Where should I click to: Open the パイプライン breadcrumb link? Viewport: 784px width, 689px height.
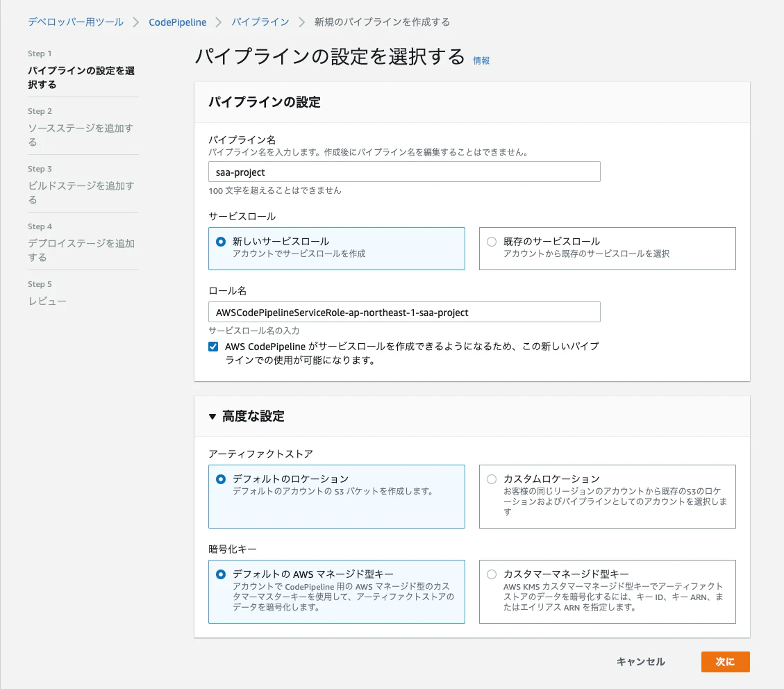[x=260, y=22]
